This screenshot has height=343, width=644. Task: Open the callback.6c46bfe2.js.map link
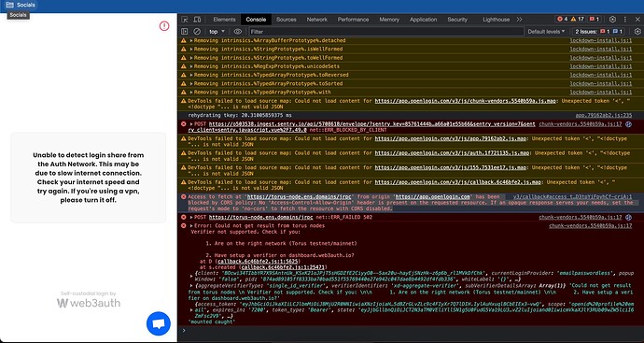tap(458, 182)
